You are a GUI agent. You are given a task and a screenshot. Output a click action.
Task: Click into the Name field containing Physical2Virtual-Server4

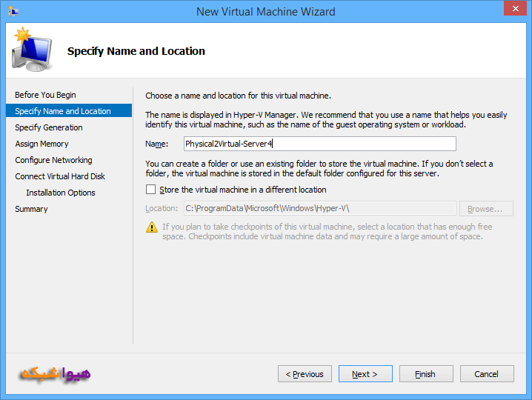320,144
